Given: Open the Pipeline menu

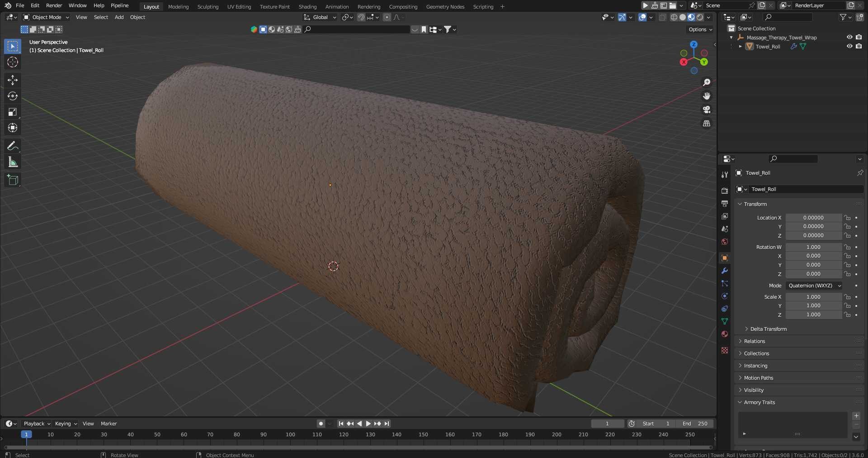Looking at the screenshot, I should 120,5.
